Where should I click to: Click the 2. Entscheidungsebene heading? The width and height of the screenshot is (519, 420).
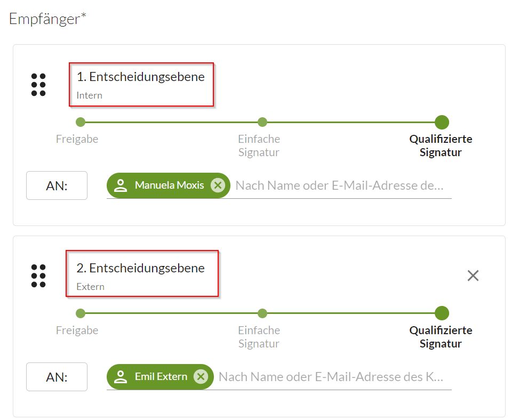click(x=140, y=268)
